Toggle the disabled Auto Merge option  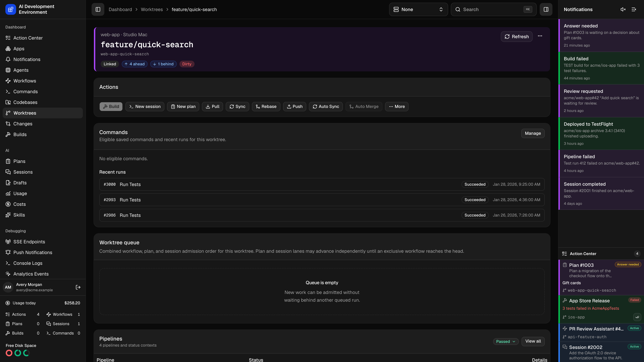pos(364,106)
